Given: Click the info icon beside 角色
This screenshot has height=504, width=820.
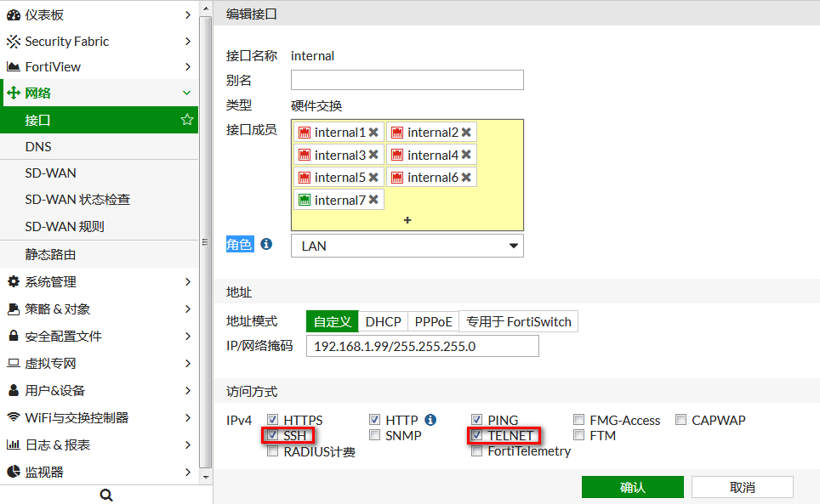Looking at the screenshot, I should [x=266, y=244].
